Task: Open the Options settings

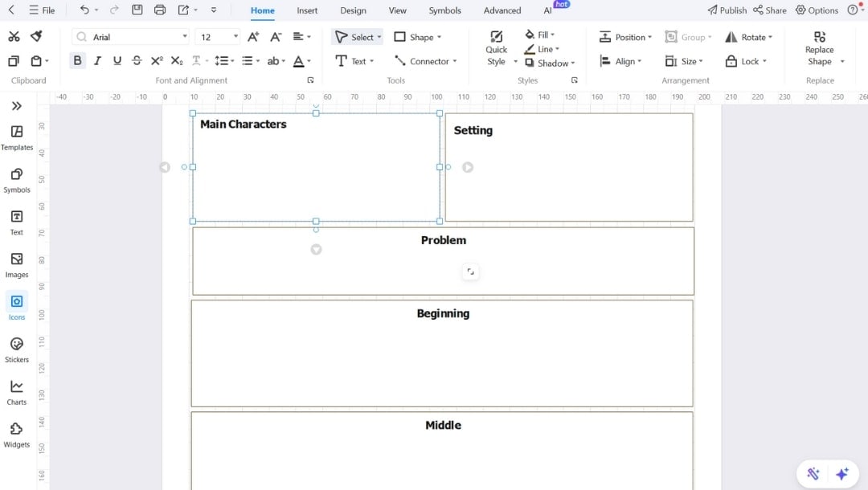Action: [817, 10]
